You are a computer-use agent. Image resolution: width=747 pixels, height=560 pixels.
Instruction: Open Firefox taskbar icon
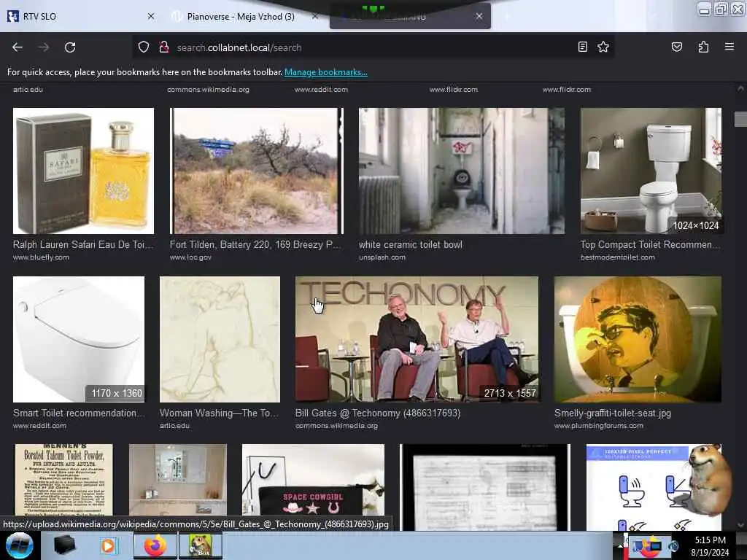155,545
